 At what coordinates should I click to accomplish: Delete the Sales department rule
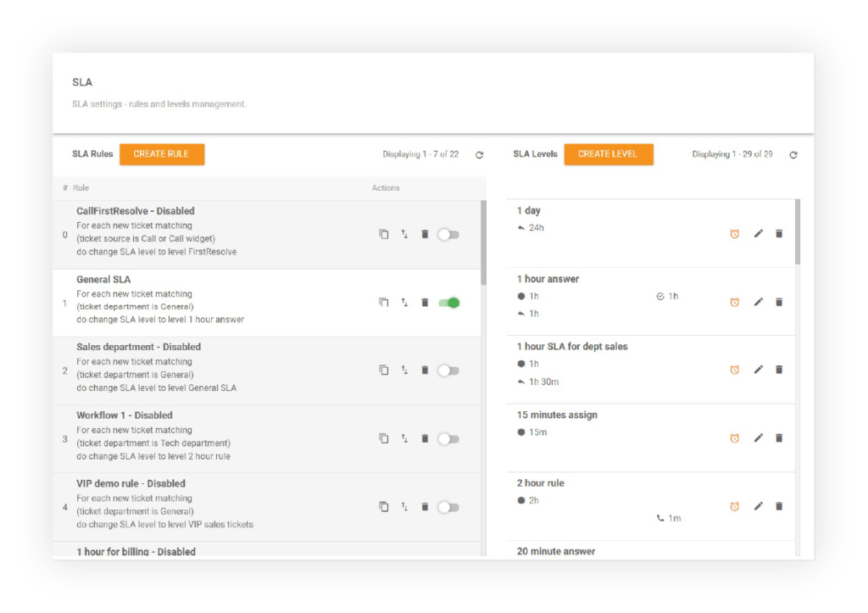[x=425, y=371]
